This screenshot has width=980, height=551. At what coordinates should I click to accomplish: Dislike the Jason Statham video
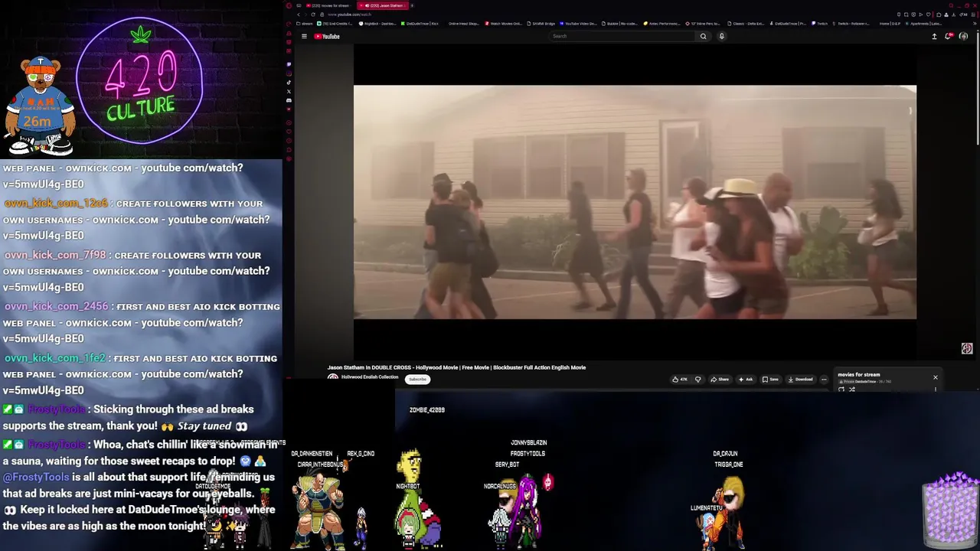tap(697, 380)
